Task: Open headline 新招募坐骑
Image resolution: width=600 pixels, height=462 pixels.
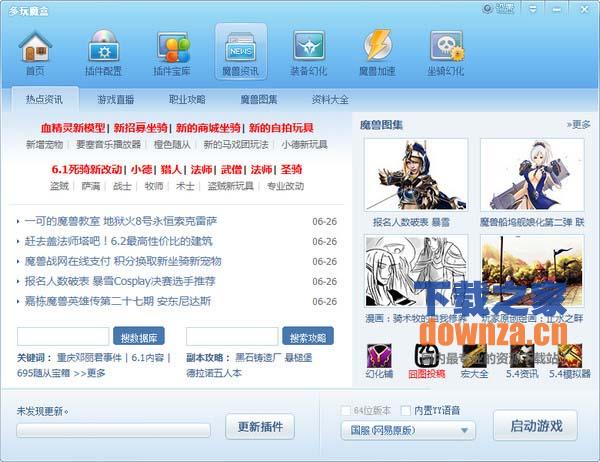Action: (140, 128)
